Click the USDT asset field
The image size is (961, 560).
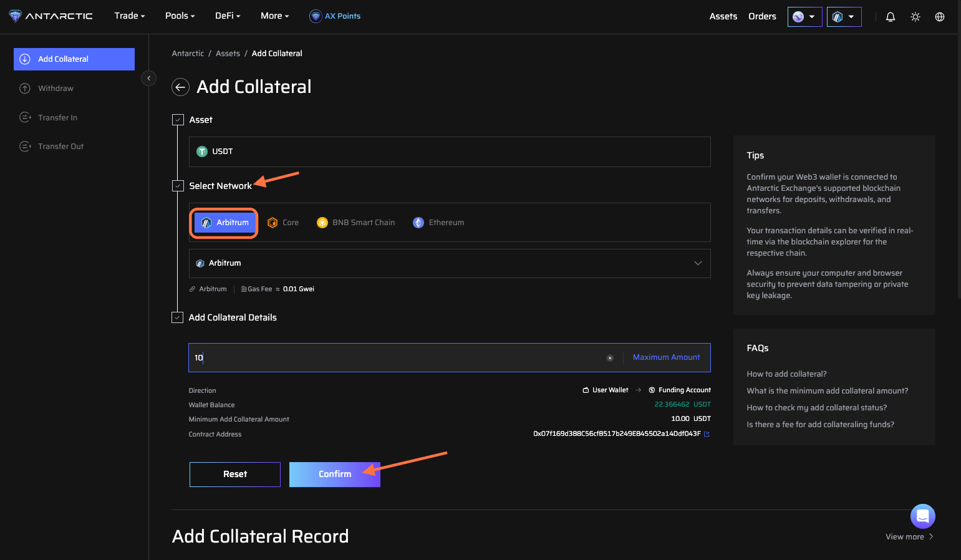(450, 152)
